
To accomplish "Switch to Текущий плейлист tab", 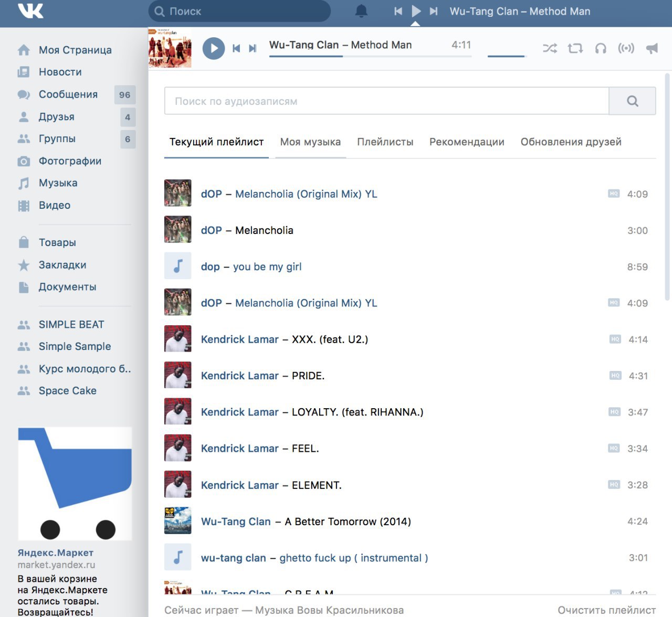I will tap(216, 142).
